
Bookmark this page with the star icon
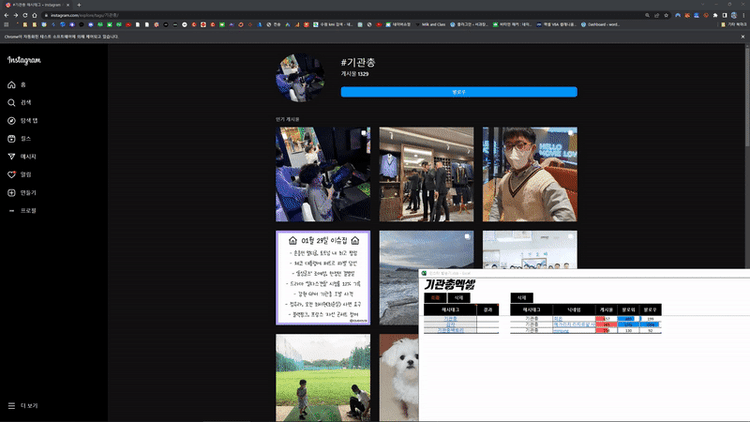pos(666,15)
